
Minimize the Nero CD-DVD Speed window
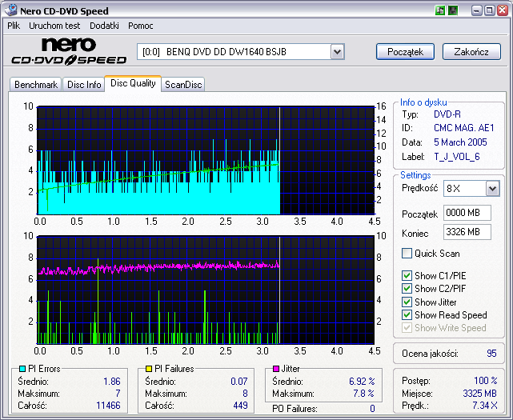477,10
